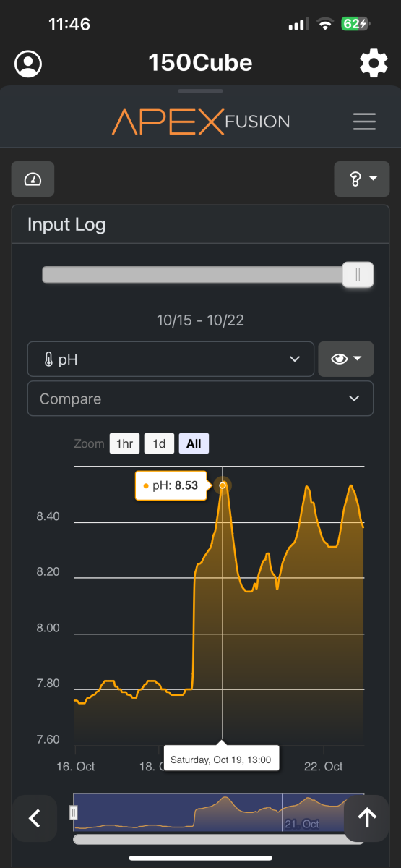Click the 7.60 y-axis label

click(x=48, y=739)
